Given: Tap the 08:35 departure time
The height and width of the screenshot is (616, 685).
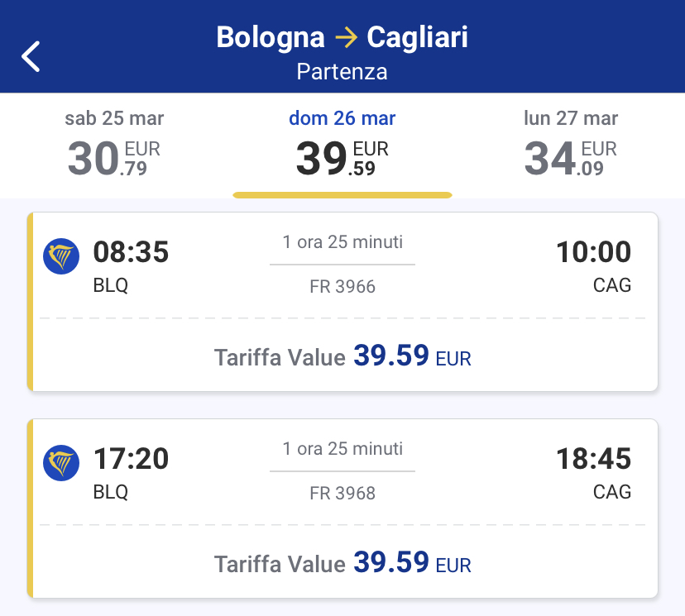Looking at the screenshot, I should 131,252.
